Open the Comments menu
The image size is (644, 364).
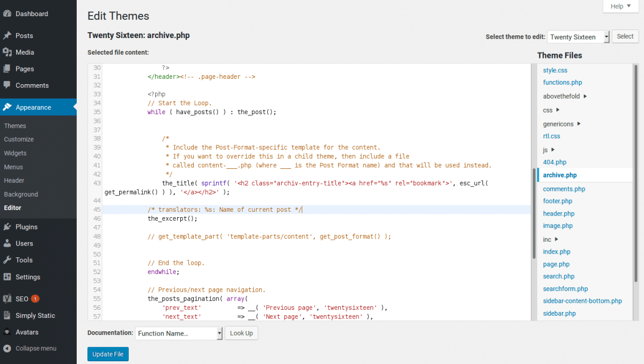pos(38,85)
